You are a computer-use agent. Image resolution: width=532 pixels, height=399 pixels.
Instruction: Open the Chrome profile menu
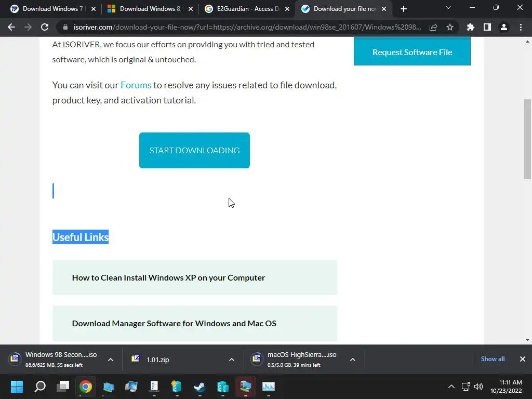click(x=504, y=27)
